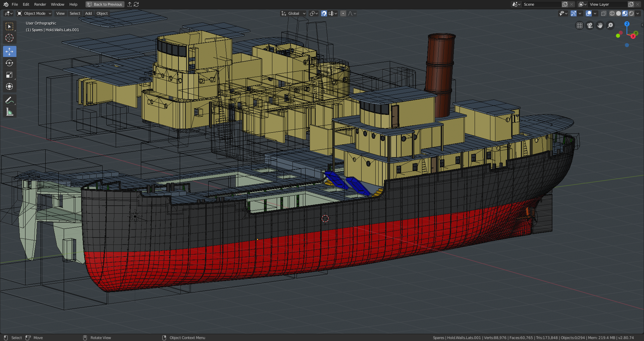644x341 pixels.
Task: Expand the Global transform orientation dropdown
Action: pyautogui.click(x=293, y=13)
